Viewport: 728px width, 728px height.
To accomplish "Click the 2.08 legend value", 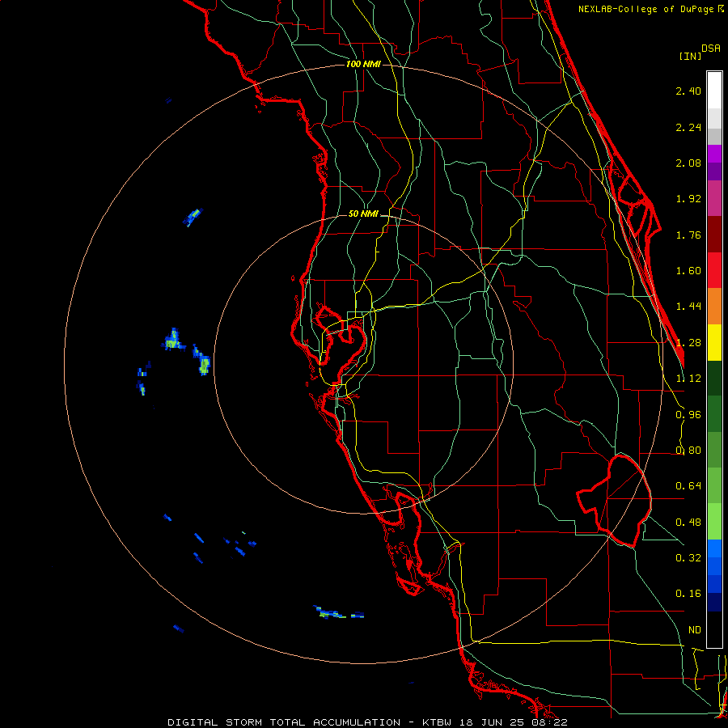I will 688,163.
